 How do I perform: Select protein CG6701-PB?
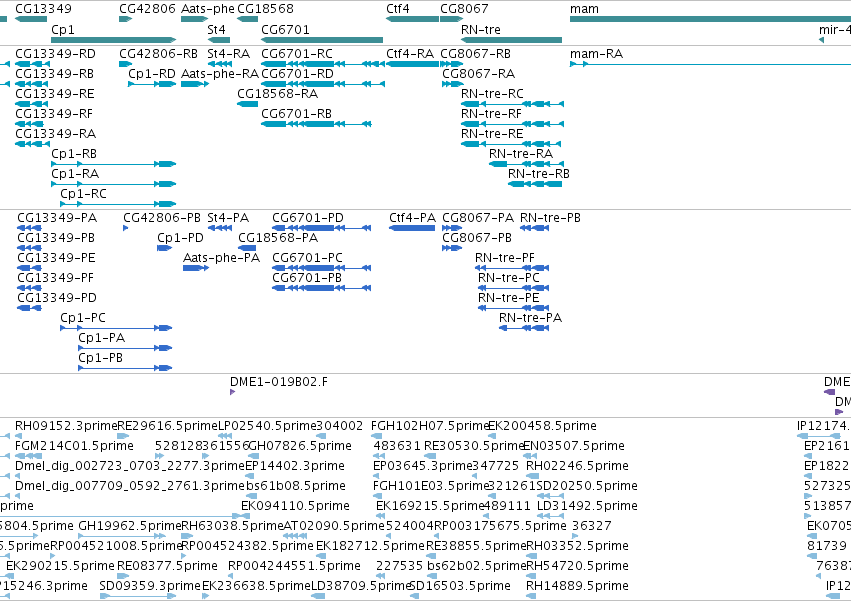pos(307,277)
